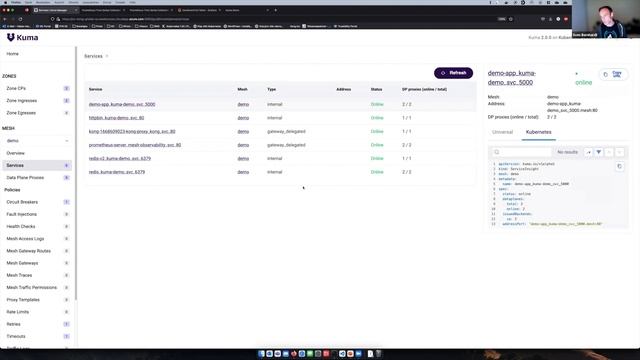Click the browser back arrow
Image resolution: width=640 pixels, height=360 pixels.
pyautogui.click(x=4, y=19)
